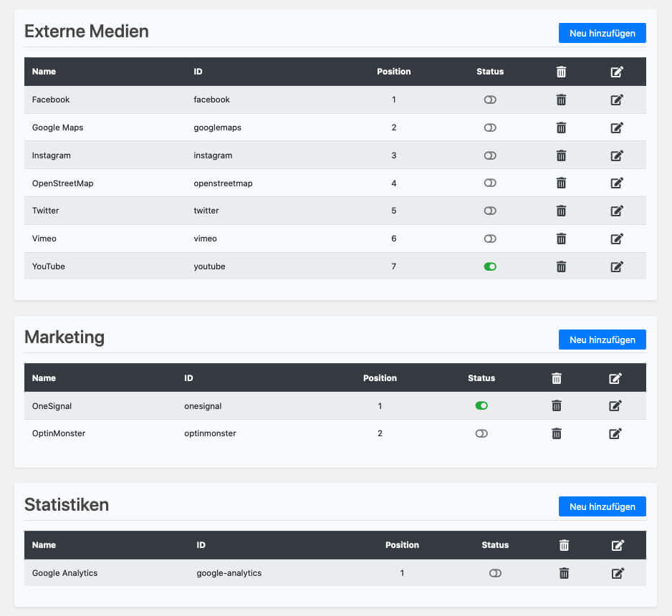Edit the YouTube entry

coord(617,267)
